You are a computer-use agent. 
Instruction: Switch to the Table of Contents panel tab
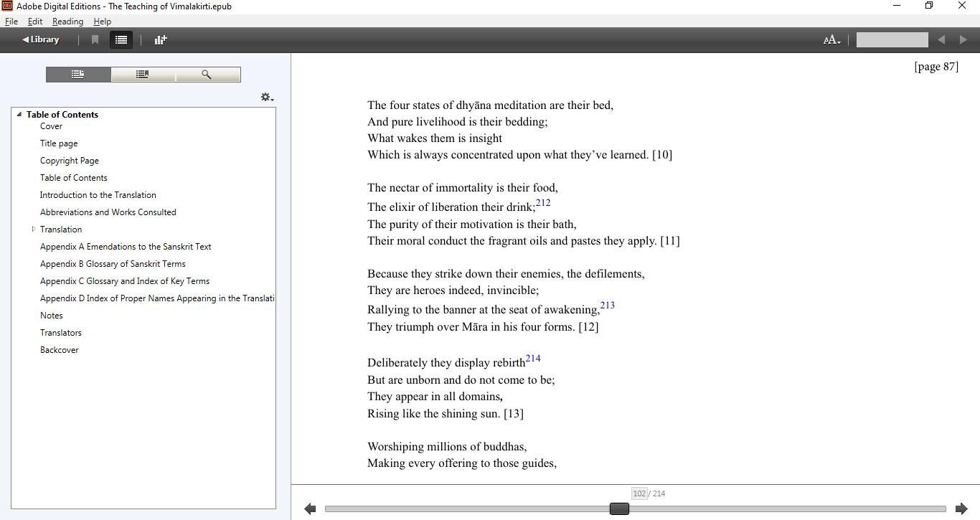tap(78, 75)
